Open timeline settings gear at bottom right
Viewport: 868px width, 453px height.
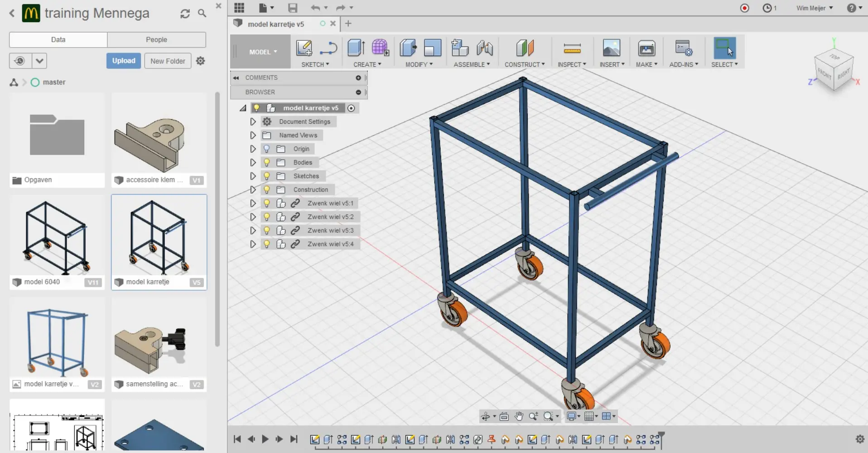tap(860, 439)
